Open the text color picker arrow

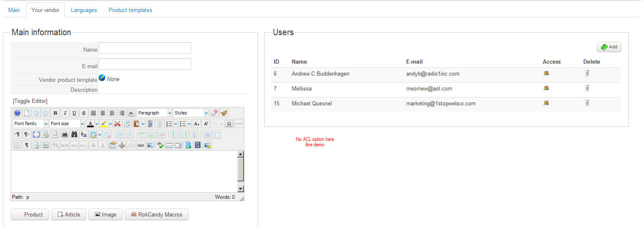coord(97,124)
